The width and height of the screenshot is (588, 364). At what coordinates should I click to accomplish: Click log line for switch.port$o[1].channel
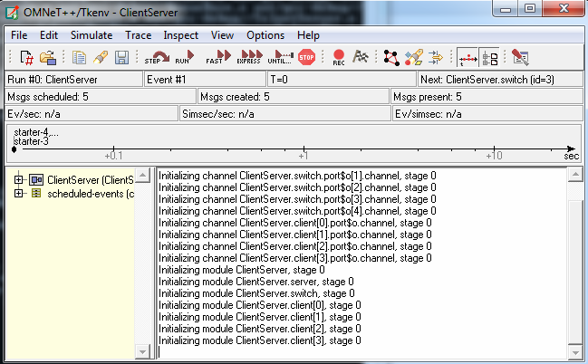(x=297, y=176)
